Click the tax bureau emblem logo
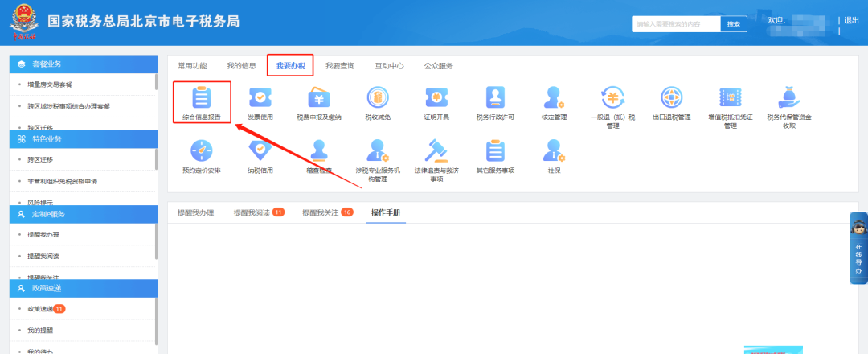Screen dimensions: 868x354 24,23
